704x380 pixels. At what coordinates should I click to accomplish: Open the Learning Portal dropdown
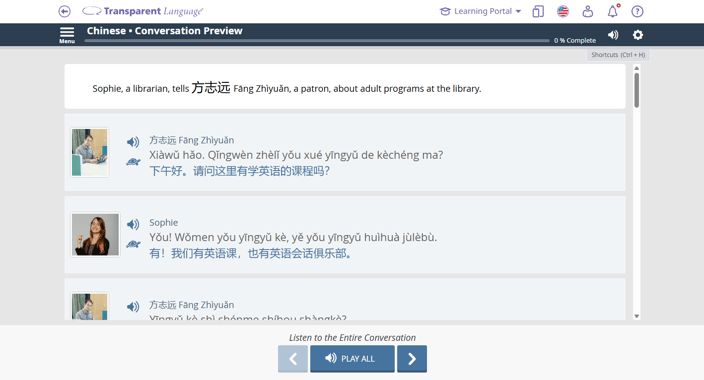click(x=480, y=11)
